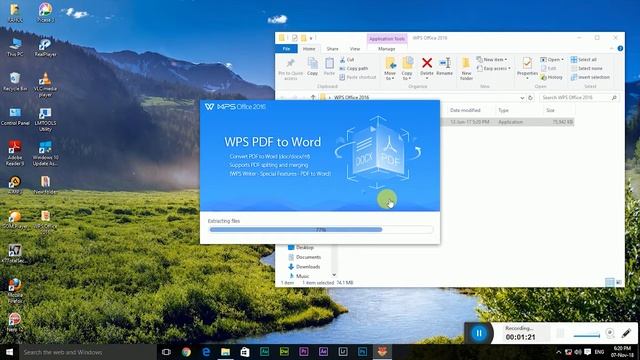
Task: Switch to large icons view button
Action: 619,282
